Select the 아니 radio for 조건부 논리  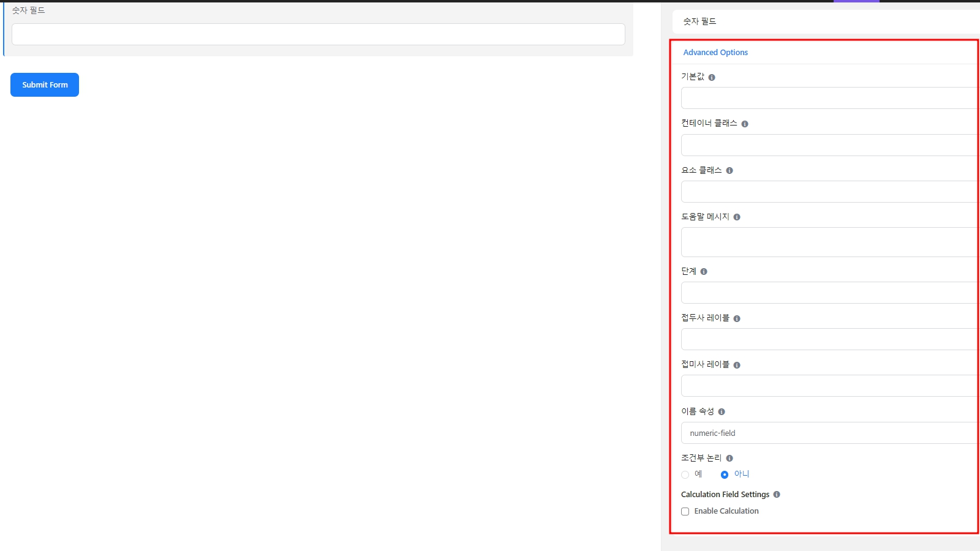[725, 474]
